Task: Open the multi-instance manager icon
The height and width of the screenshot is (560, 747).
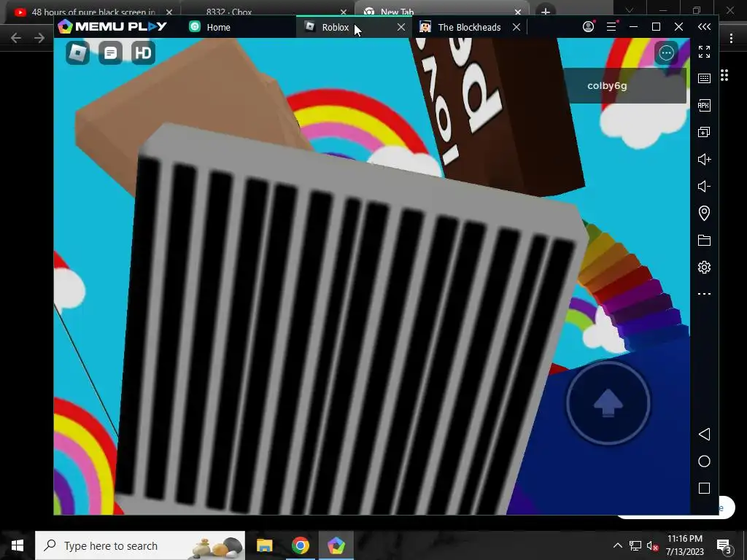Action: pos(704,132)
